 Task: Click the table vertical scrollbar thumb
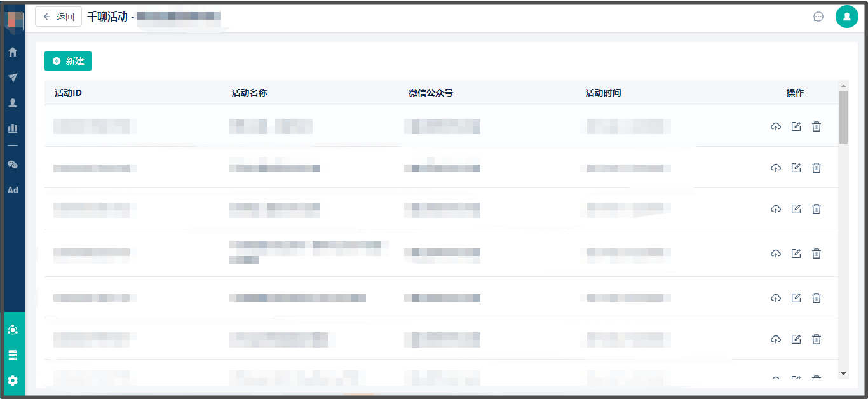click(x=844, y=118)
